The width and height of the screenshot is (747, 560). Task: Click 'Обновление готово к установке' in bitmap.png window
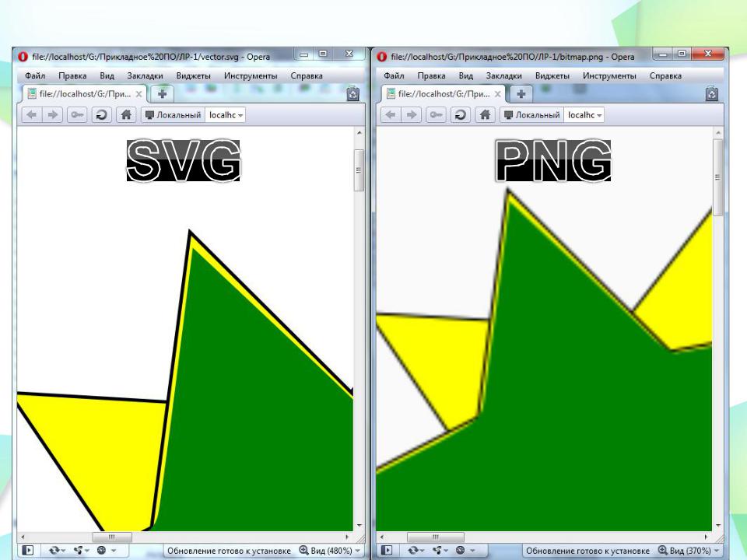[x=587, y=551]
